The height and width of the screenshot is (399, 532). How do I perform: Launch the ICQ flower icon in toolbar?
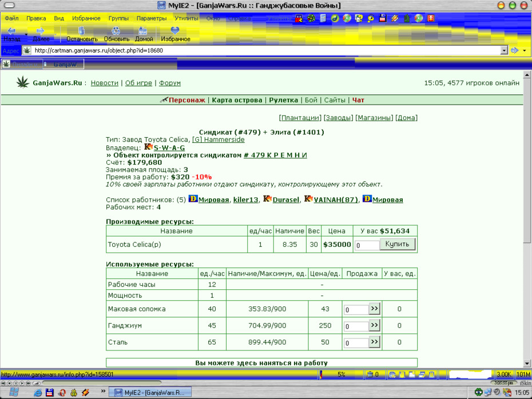click(311, 18)
